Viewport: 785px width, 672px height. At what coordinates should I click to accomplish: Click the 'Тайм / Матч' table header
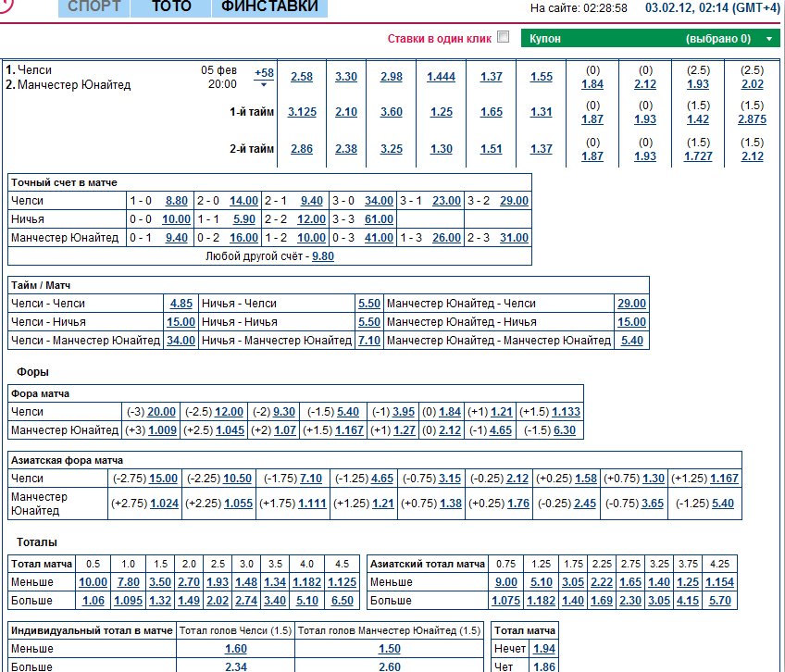[41, 285]
